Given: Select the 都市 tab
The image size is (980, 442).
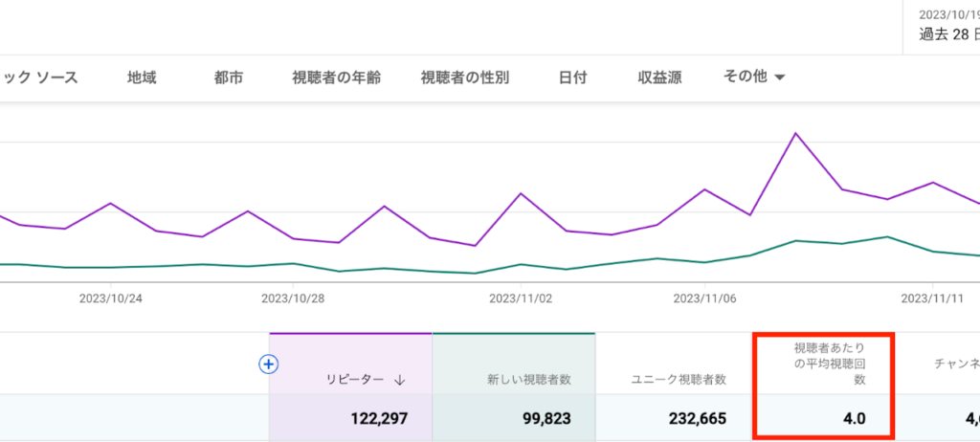Looking at the screenshot, I should point(229,77).
